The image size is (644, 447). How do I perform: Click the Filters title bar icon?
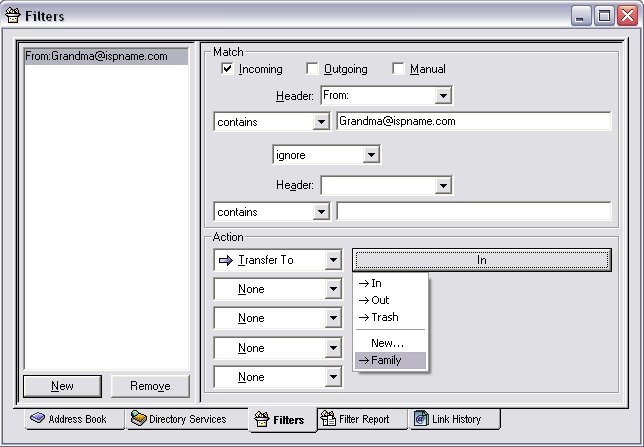(x=13, y=15)
